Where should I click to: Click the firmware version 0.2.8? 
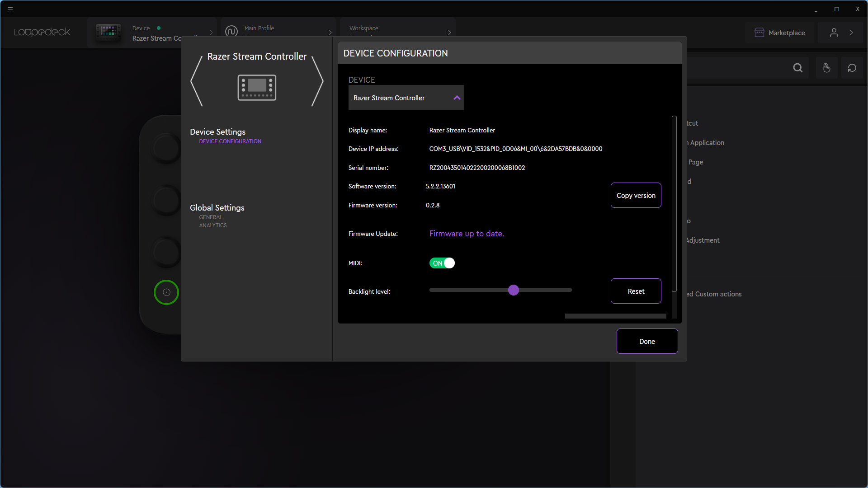433,205
